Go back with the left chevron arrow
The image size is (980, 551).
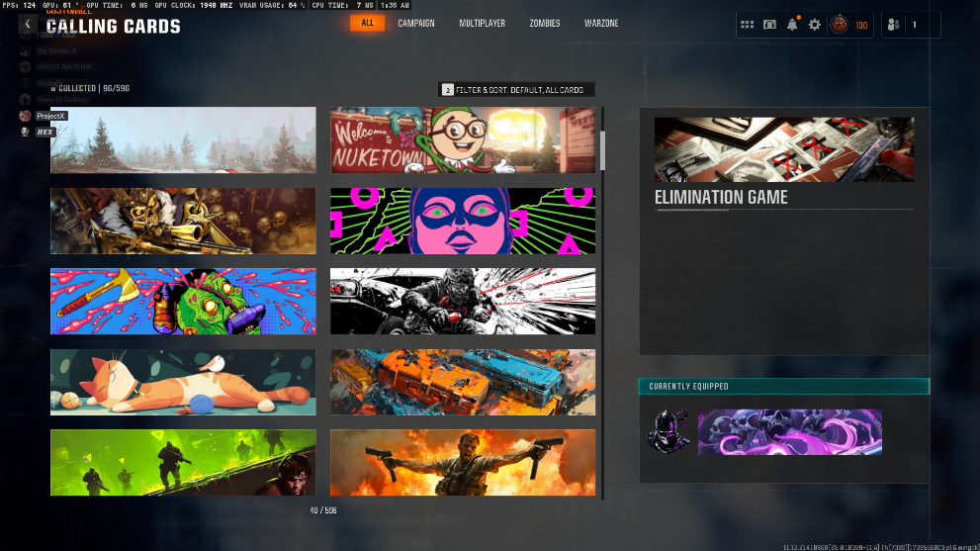point(28,24)
